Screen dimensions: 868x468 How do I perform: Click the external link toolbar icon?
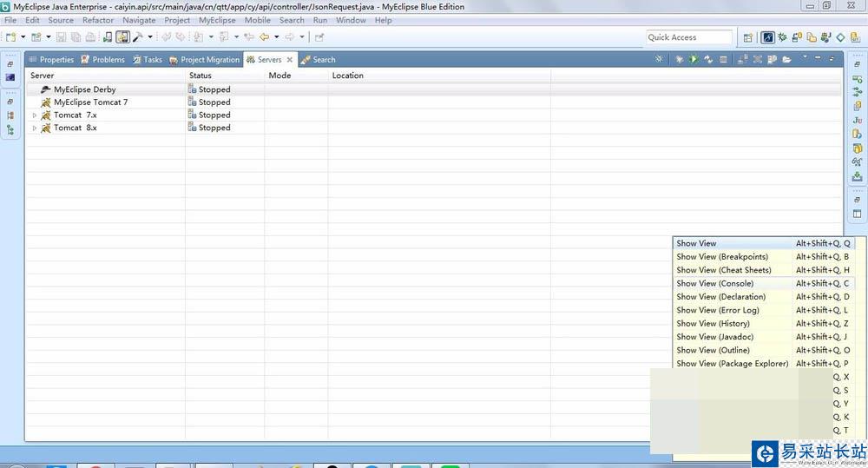pyautogui.click(x=319, y=37)
